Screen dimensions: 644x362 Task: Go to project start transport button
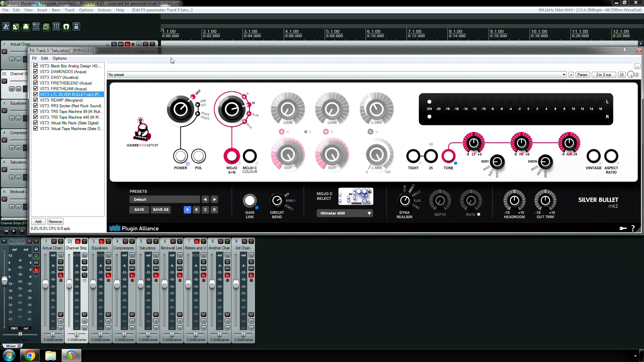[6, 231]
